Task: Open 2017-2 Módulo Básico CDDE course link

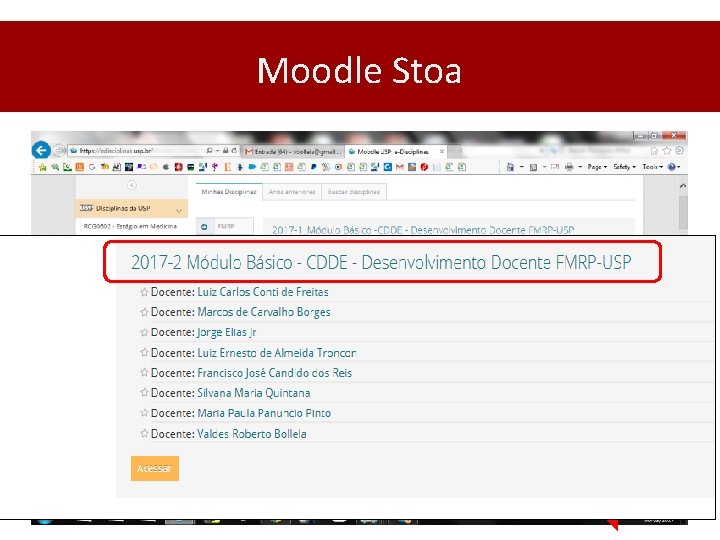Action: (381, 262)
